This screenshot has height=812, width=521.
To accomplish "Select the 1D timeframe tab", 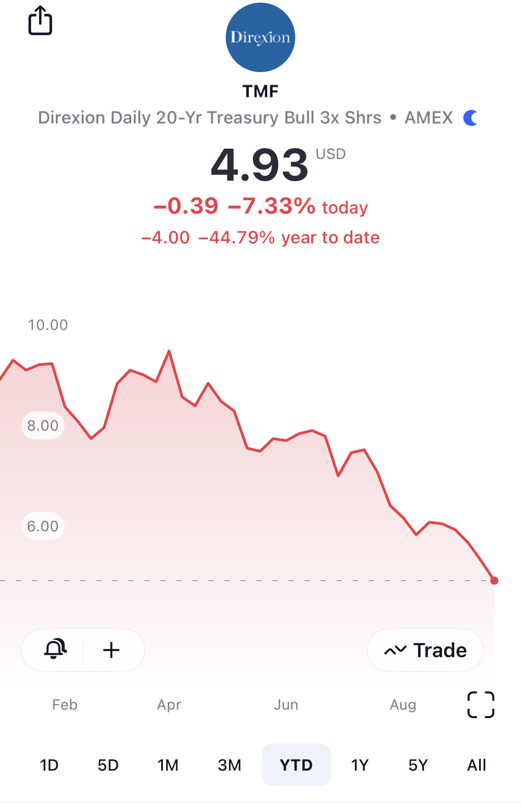I will (x=49, y=765).
